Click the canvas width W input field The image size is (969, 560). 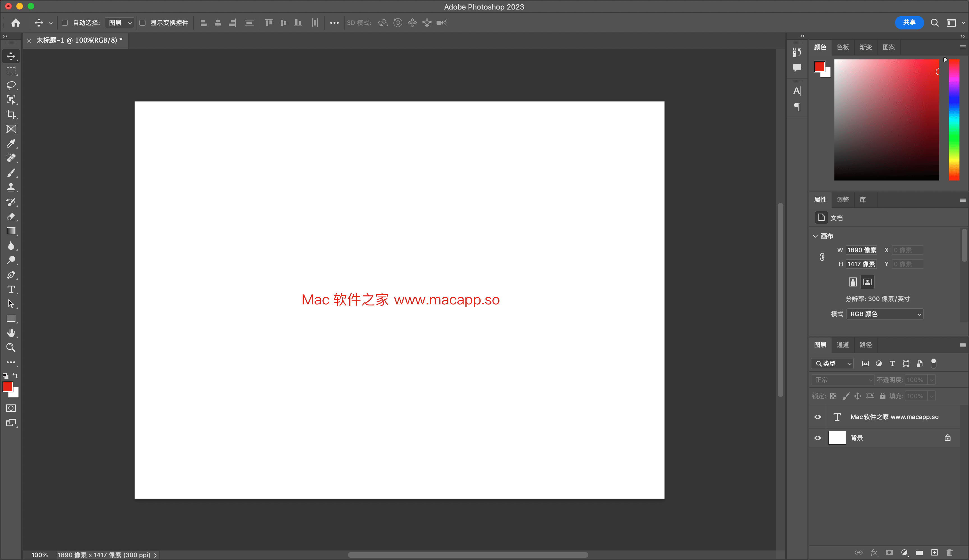coord(861,250)
